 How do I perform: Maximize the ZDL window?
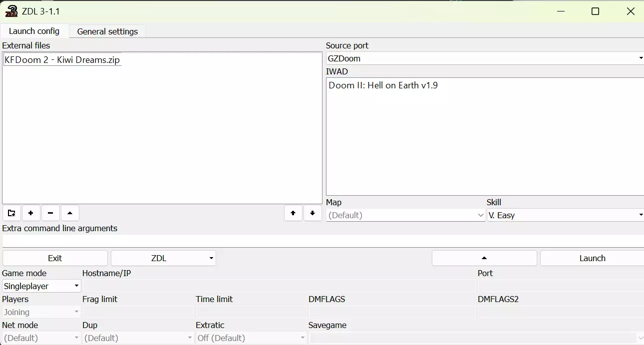point(595,11)
